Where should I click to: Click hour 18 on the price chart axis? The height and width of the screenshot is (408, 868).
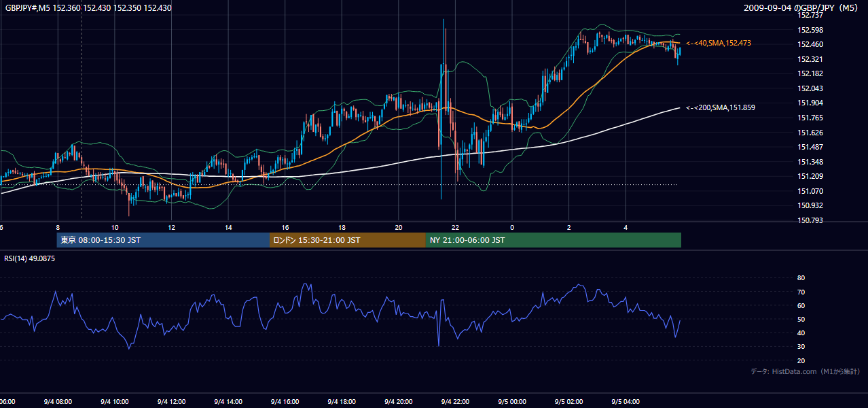[x=342, y=228]
